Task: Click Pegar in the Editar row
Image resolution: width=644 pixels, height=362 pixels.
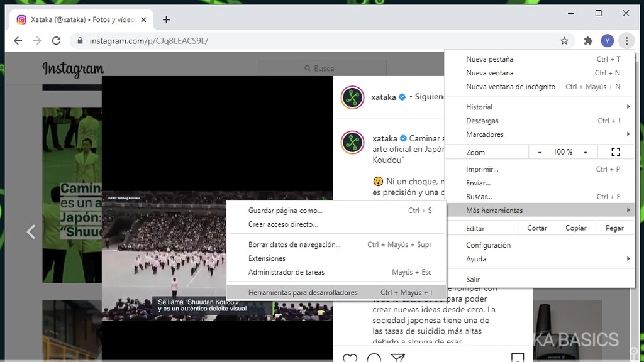Action: pos(614,228)
